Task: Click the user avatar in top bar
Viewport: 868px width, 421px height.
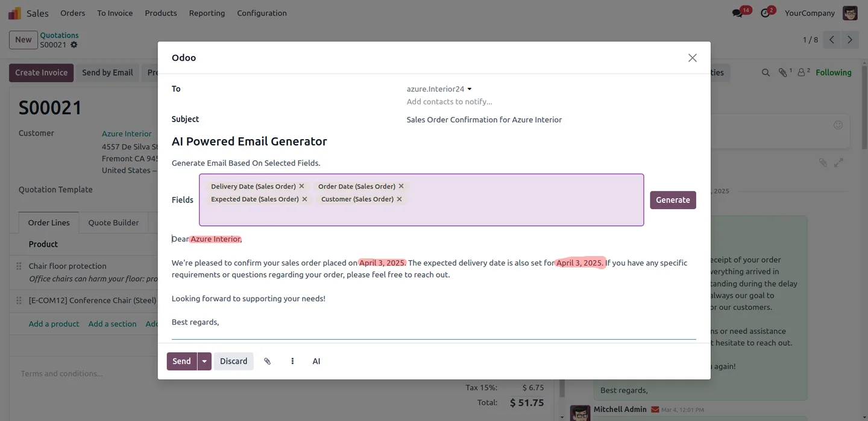Action: (x=850, y=13)
